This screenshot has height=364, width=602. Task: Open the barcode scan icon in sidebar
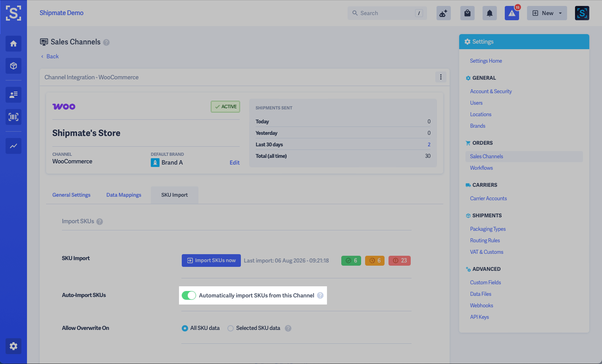pos(13,117)
